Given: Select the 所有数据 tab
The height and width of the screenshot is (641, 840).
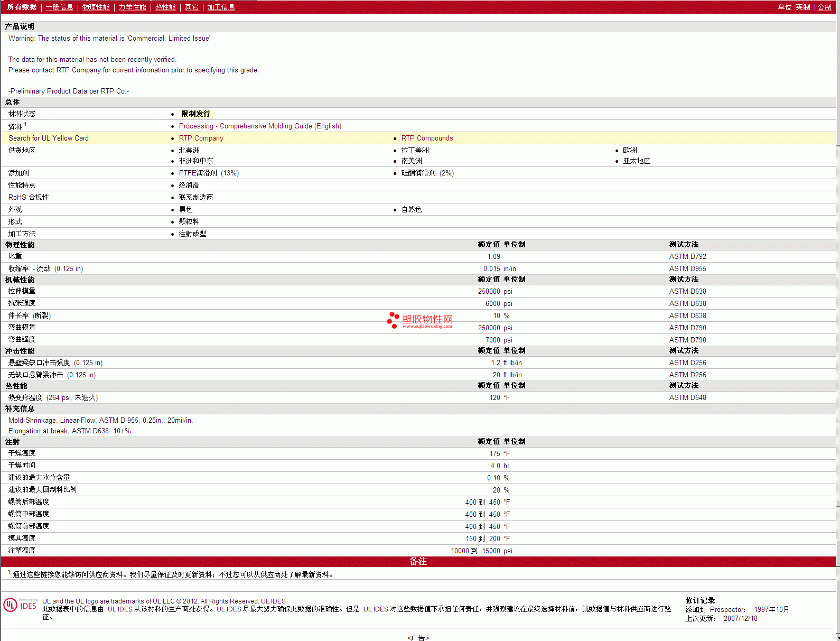Looking at the screenshot, I should click(x=22, y=7).
